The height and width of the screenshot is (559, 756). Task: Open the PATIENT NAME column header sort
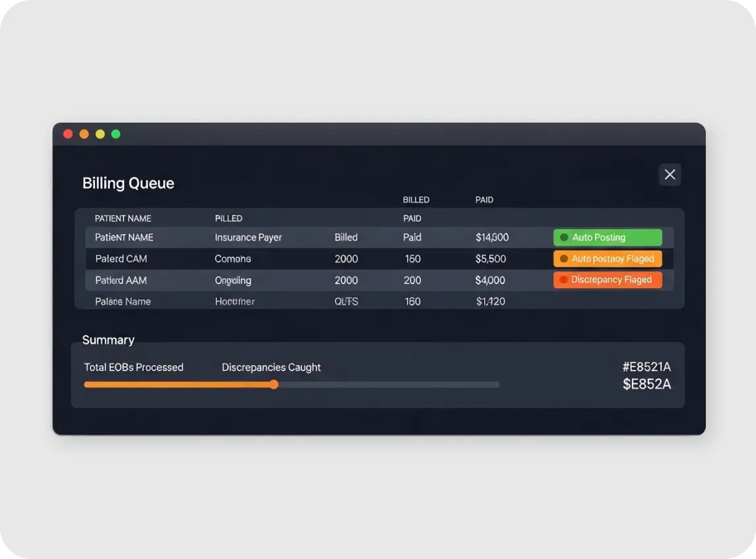pos(123,218)
